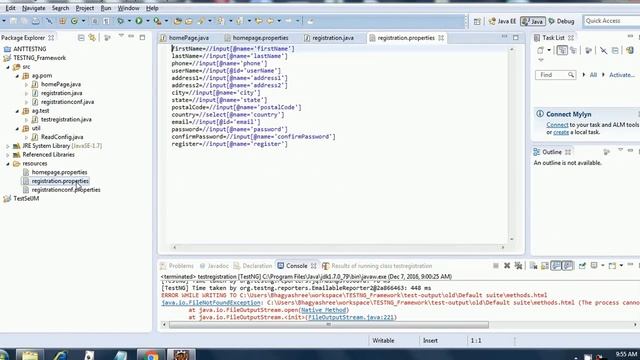Click the editor vertical scrollbar down arrow
Viewport: 640px width, 360px height.
(512, 239)
